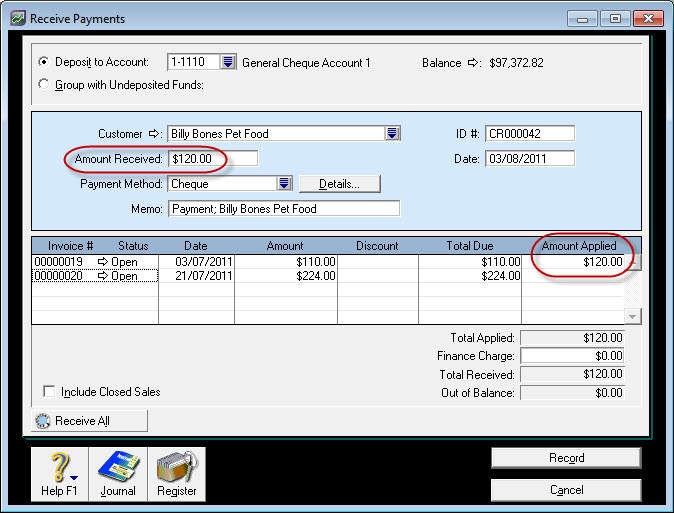Click the Balance zoom arrow icon
The width and height of the screenshot is (674, 513).
[x=474, y=63]
